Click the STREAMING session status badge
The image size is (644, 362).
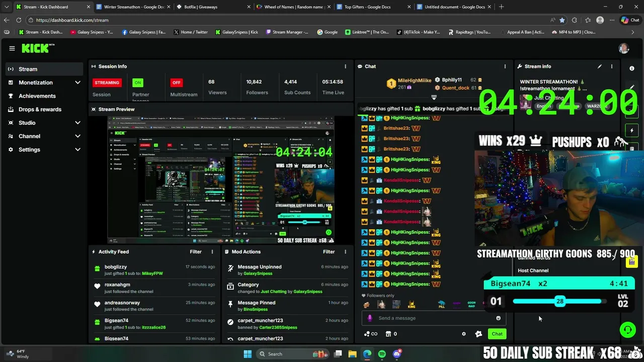(107, 82)
